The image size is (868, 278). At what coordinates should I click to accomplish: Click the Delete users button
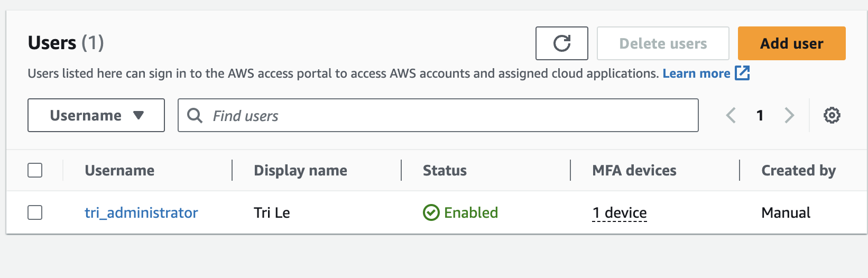[x=663, y=43]
